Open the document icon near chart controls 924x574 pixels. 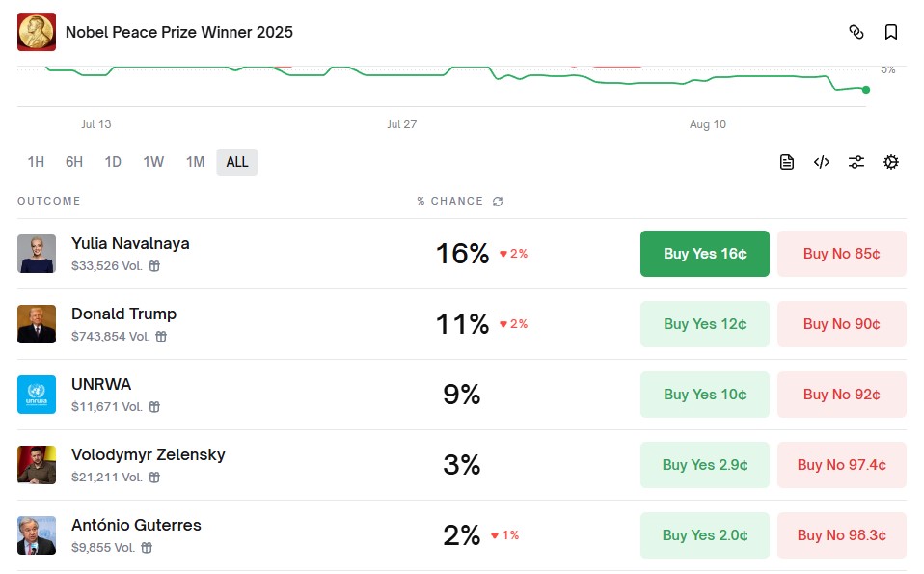tap(787, 162)
